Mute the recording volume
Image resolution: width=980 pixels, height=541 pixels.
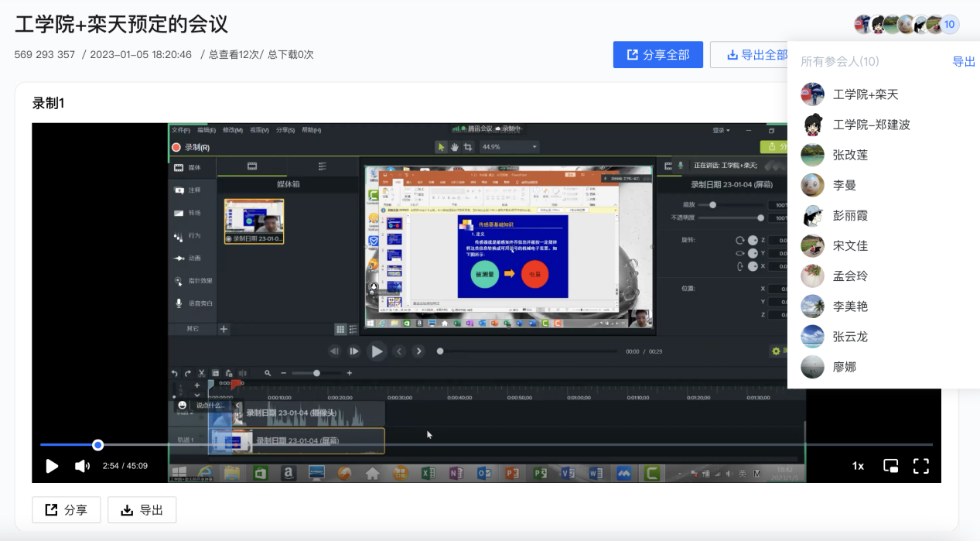coord(82,466)
